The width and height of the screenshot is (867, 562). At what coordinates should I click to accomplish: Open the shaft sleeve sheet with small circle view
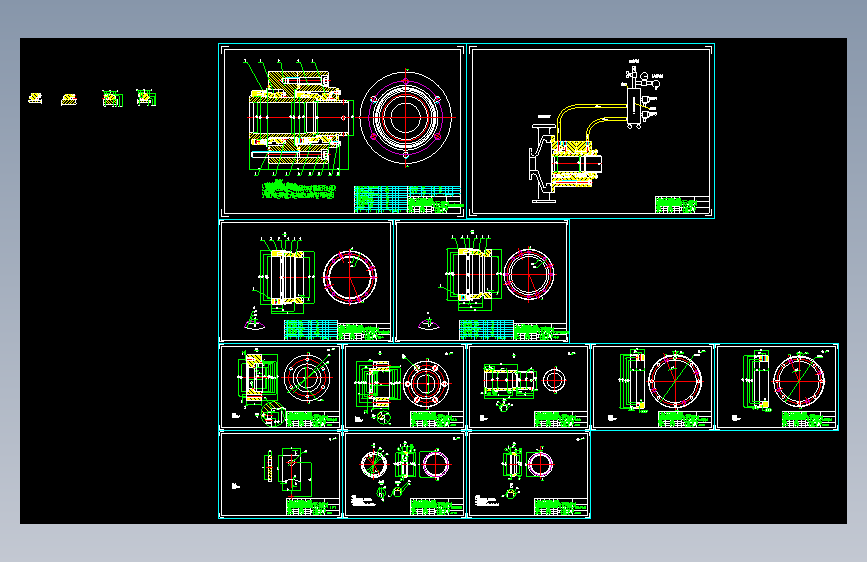(x=528, y=387)
